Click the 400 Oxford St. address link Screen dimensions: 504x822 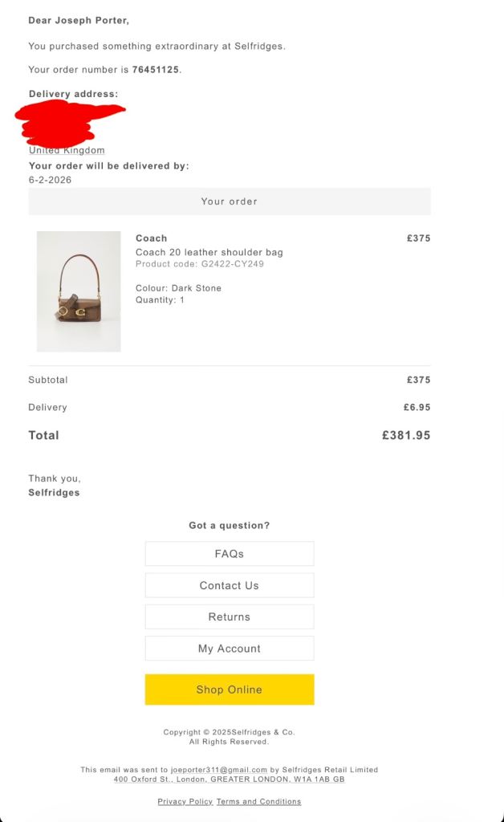coord(229,779)
